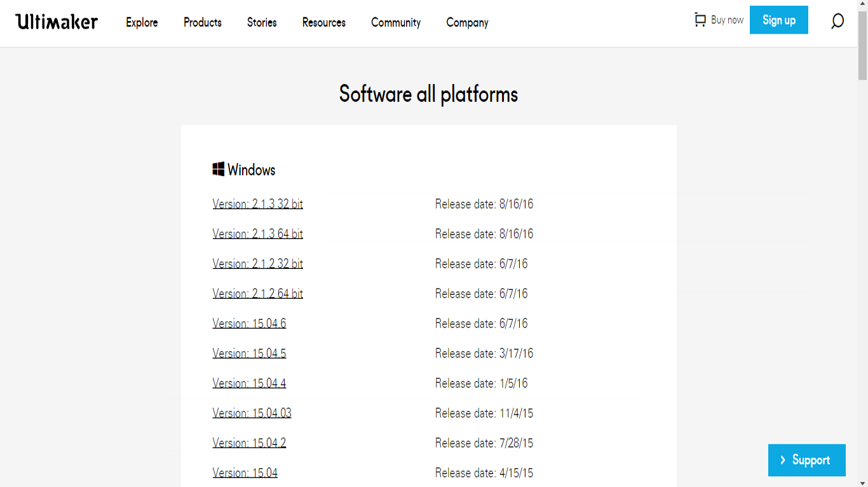
Task: Click Release date 8/16/16 for 2.1.3 32 bit
Action: point(484,204)
